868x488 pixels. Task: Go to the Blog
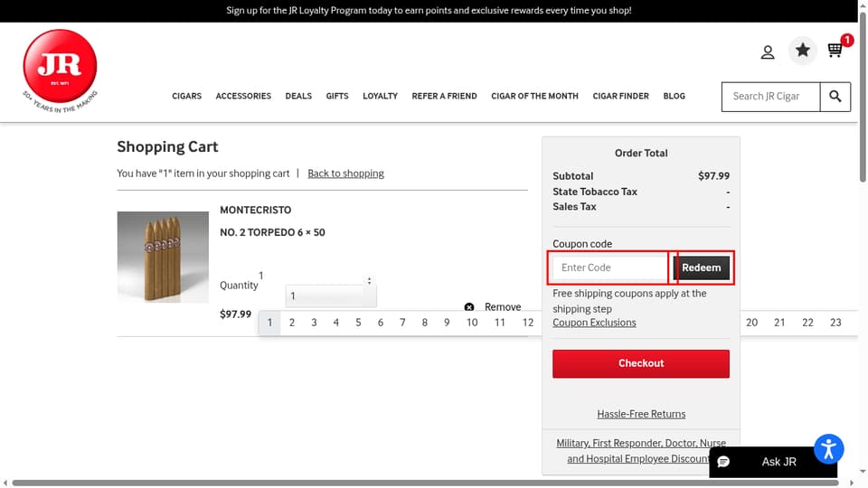tap(675, 96)
